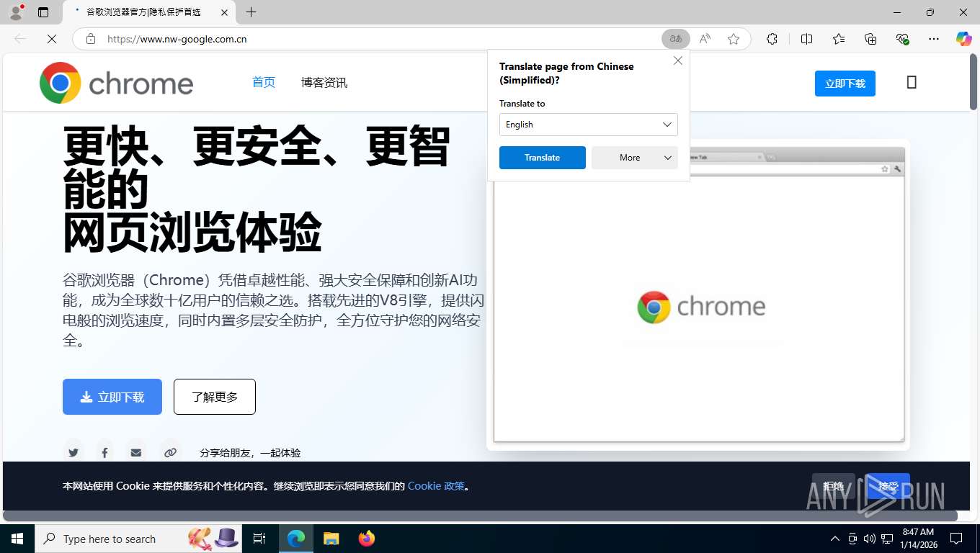Viewport: 980px width, 553px height.
Task: Open volume control in system tray
Action: click(870, 539)
